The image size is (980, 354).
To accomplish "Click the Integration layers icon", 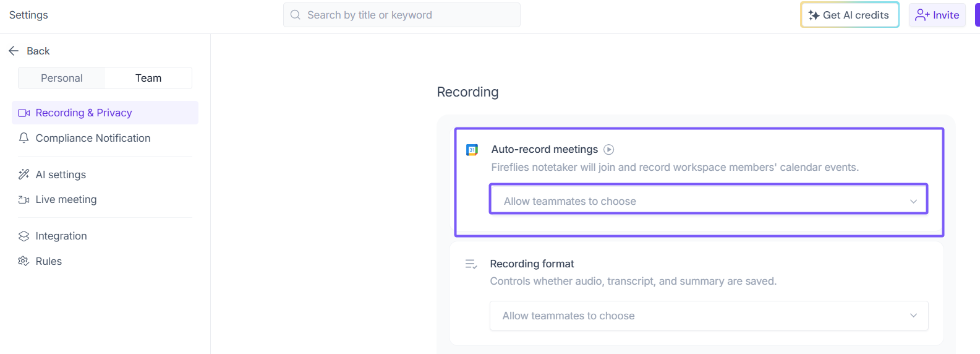I will pyautogui.click(x=24, y=236).
